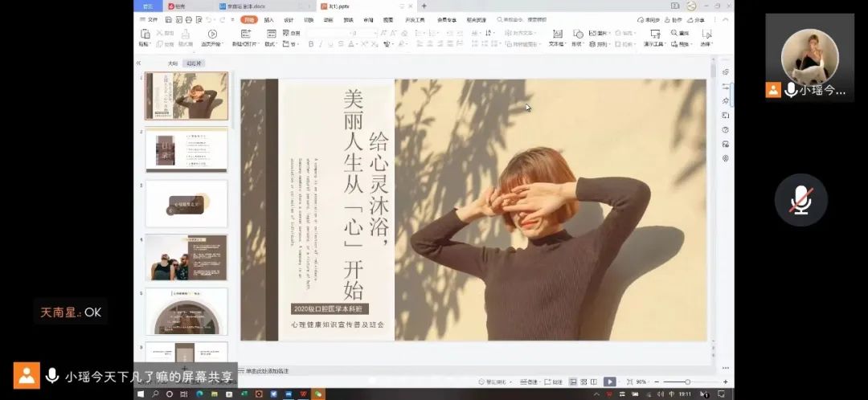Insert a Text Box from the ribbon
Image resolution: width=868 pixels, height=400 pixels.
pyautogui.click(x=557, y=34)
